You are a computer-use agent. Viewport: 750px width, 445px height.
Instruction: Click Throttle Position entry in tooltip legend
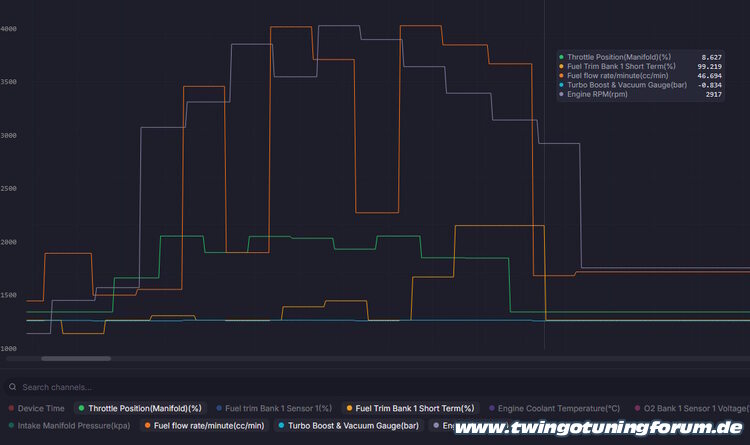[640, 57]
